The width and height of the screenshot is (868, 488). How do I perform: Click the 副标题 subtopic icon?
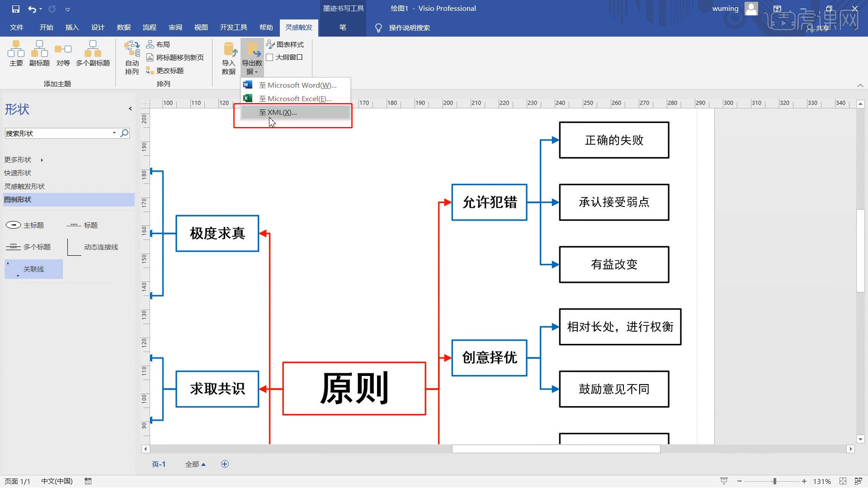39,53
